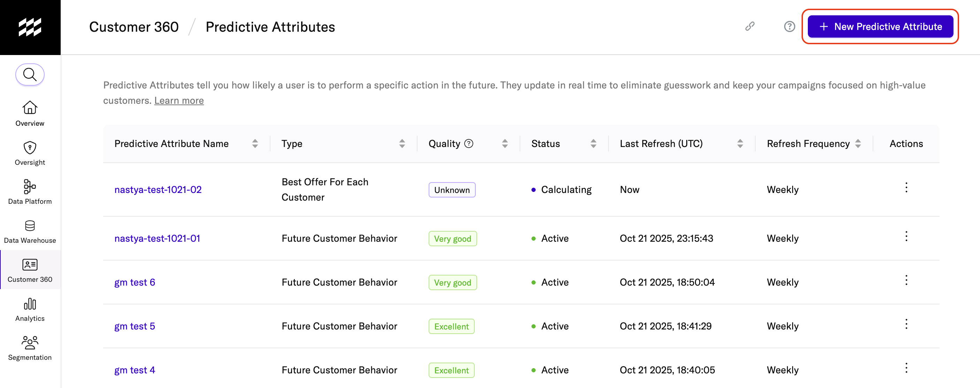Screen dimensions: 980x388
Task: Sort by Predictive Attribute Name column
Action: tap(255, 143)
